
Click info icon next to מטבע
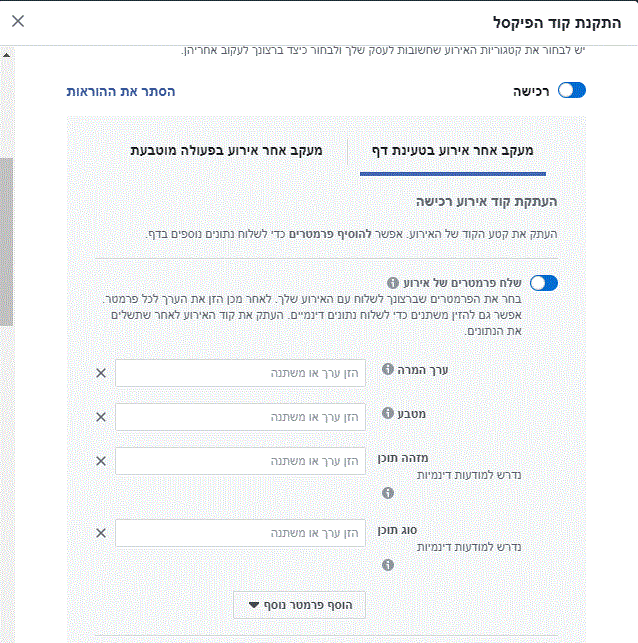click(x=388, y=413)
